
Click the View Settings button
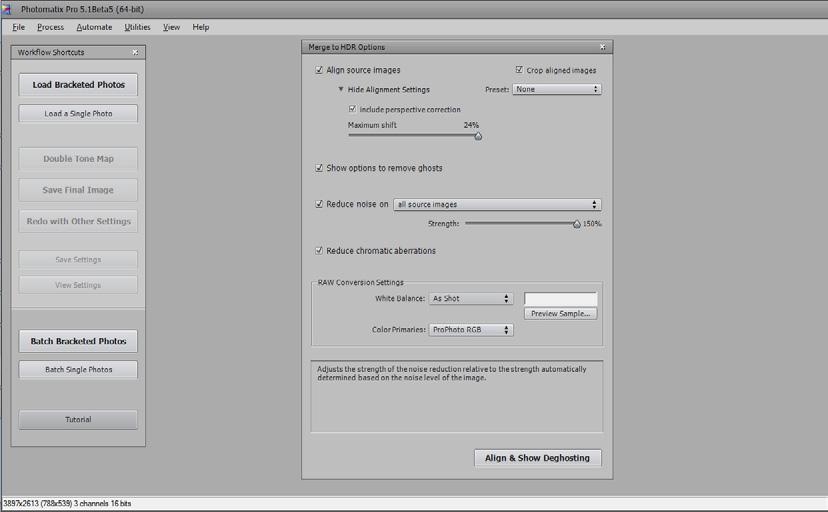tap(78, 285)
